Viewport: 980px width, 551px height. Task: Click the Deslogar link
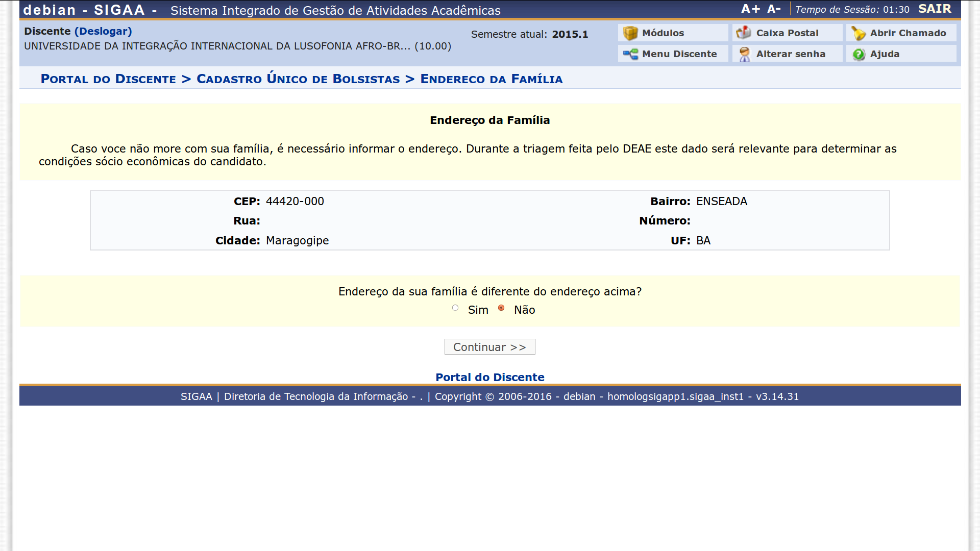click(x=103, y=31)
